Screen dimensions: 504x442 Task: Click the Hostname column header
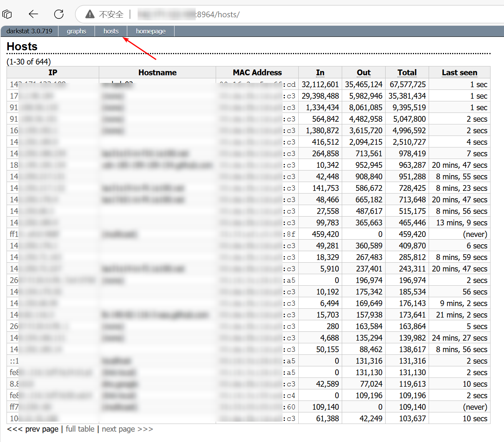pyautogui.click(x=157, y=73)
